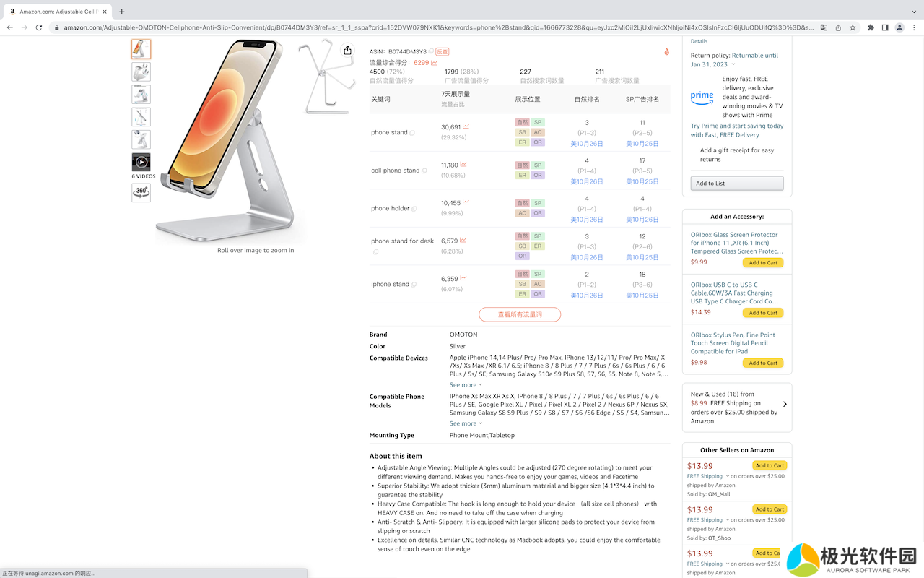Open the Chrome extensions puzzle icon

[871, 27]
